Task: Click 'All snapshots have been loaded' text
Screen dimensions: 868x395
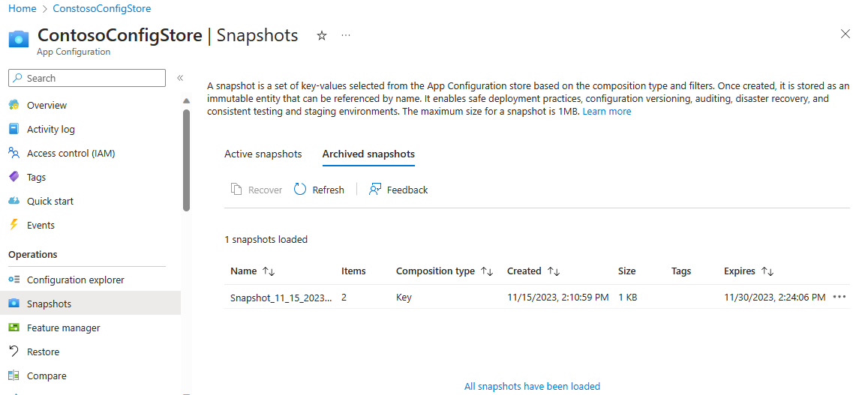Action: click(x=532, y=386)
